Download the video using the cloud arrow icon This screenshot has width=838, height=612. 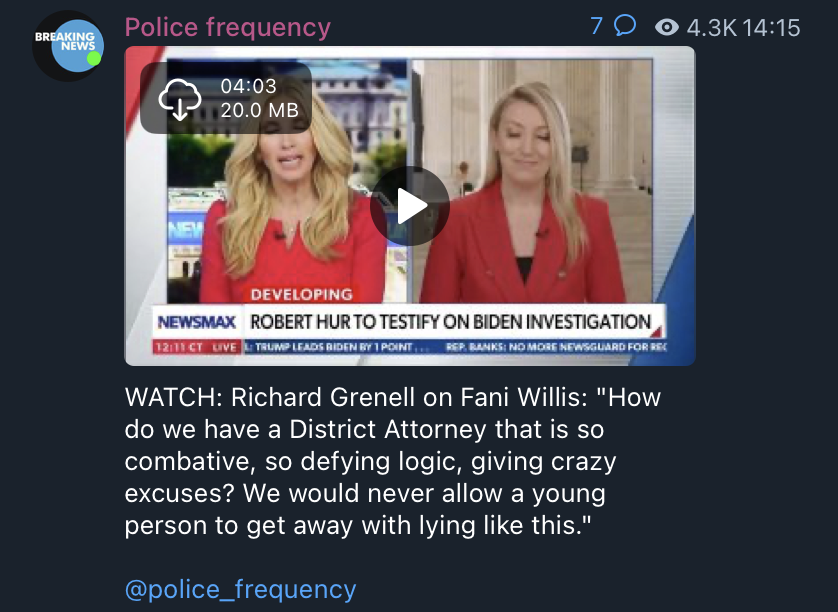coord(180,98)
